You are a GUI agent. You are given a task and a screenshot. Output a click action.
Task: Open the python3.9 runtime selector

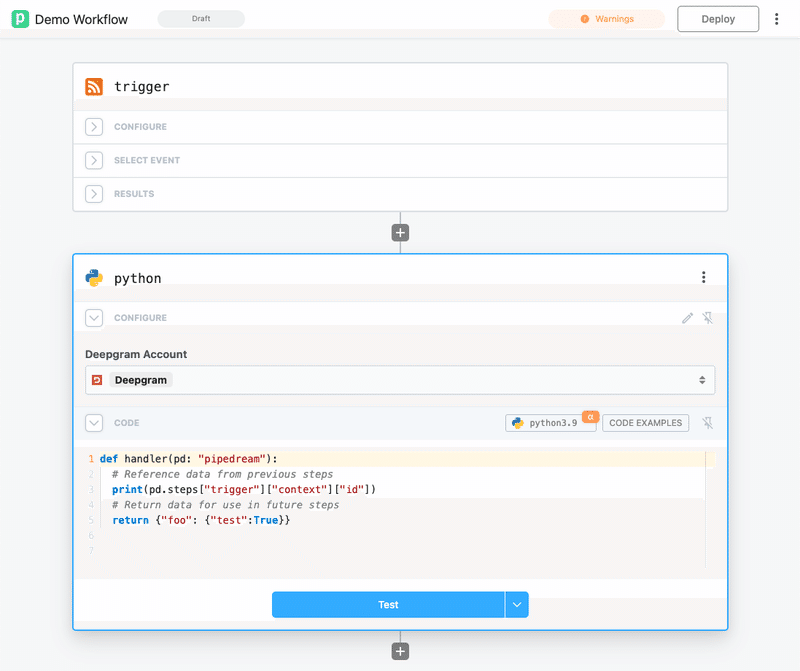click(x=551, y=423)
